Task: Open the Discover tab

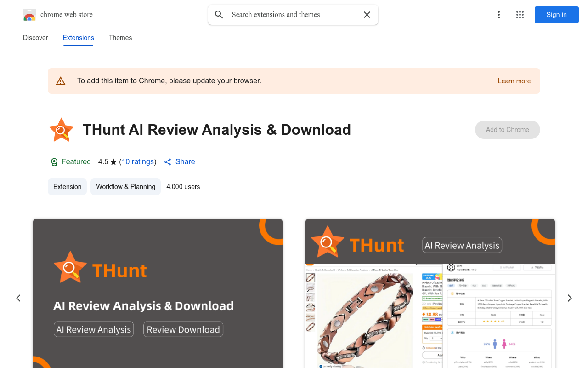Action: point(35,38)
